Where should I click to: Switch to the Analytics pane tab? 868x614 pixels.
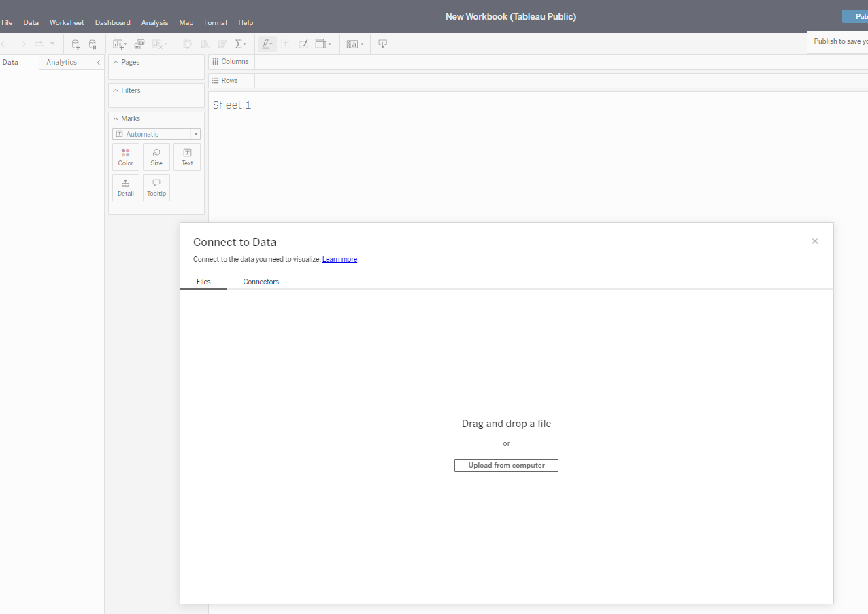click(x=61, y=62)
